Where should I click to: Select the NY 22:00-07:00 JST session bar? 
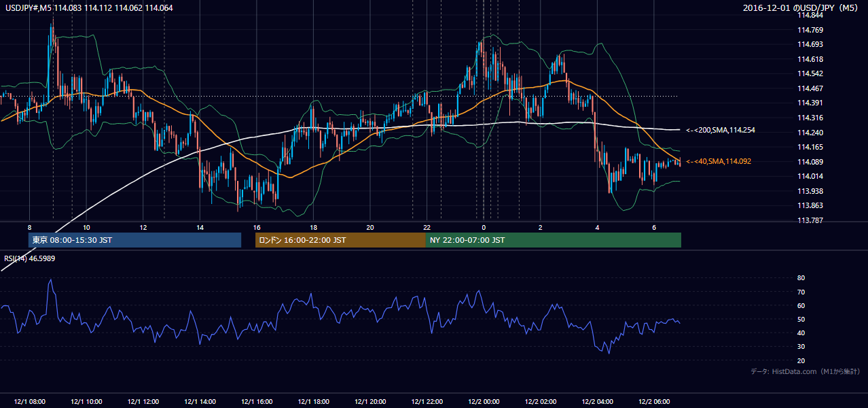(x=553, y=240)
